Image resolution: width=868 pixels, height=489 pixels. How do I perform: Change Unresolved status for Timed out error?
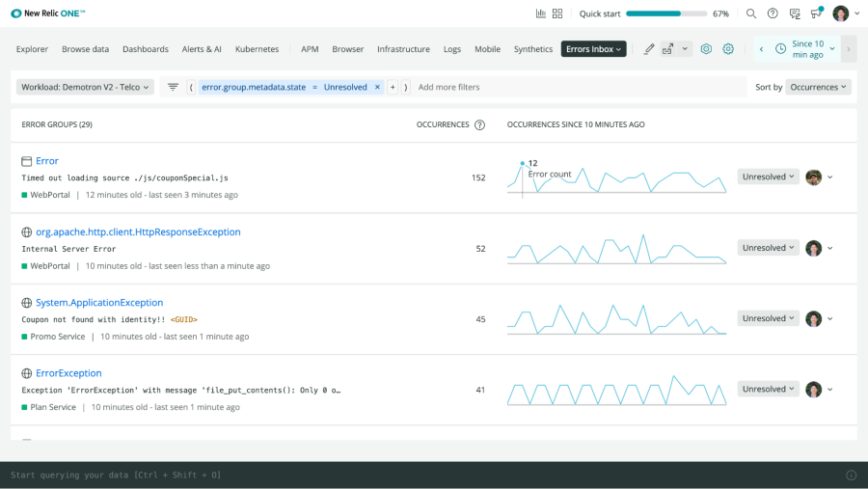coord(768,177)
